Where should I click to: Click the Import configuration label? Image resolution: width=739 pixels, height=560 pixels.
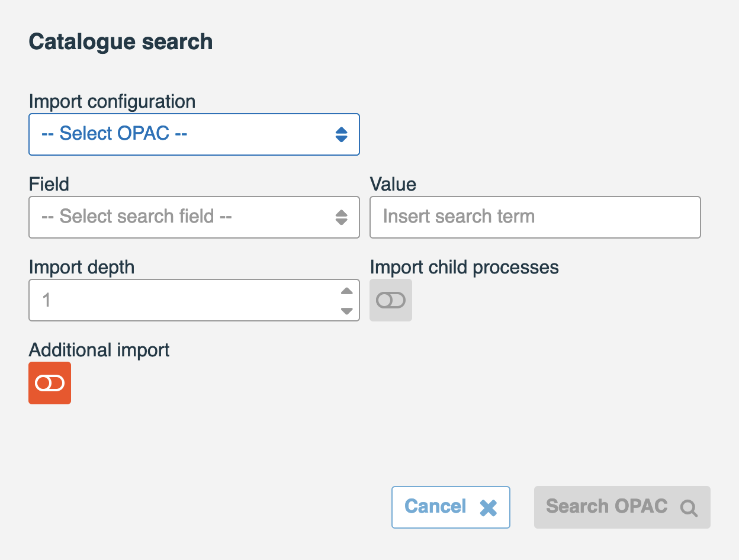(112, 102)
